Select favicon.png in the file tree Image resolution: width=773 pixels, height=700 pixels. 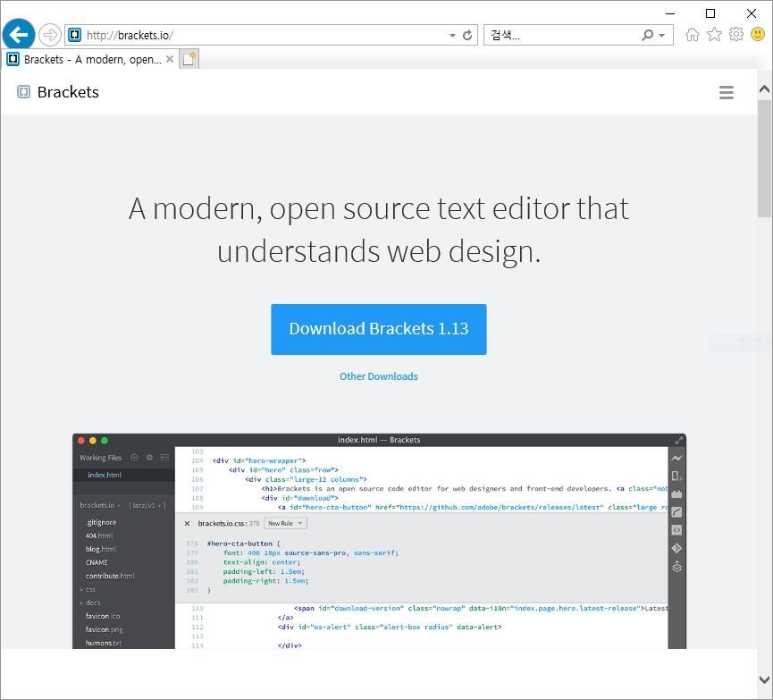[x=104, y=629]
